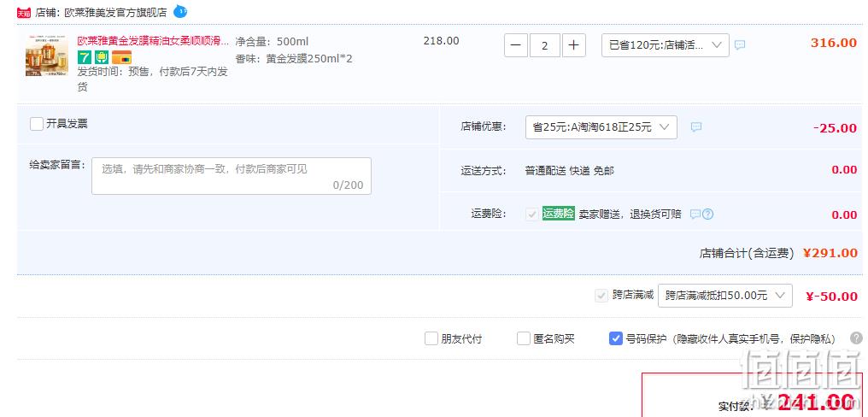Open the 省25元 store discount dropdown
The width and height of the screenshot is (868, 417).
pos(601,127)
